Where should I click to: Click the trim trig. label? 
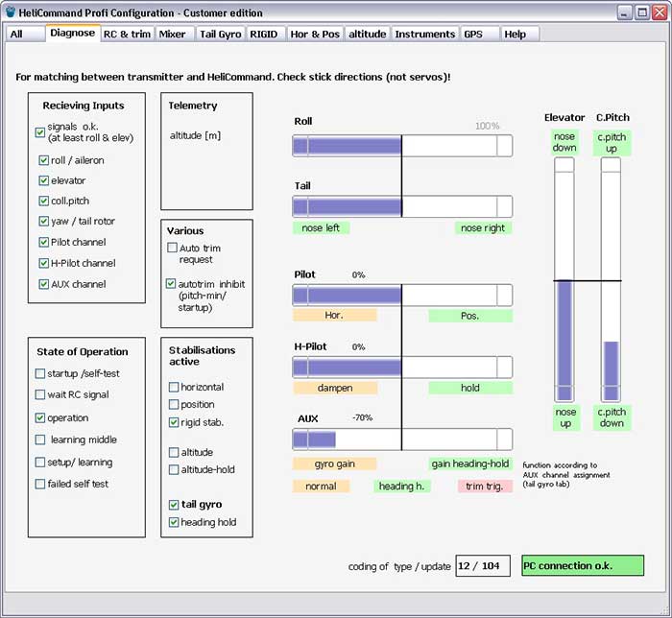point(484,487)
